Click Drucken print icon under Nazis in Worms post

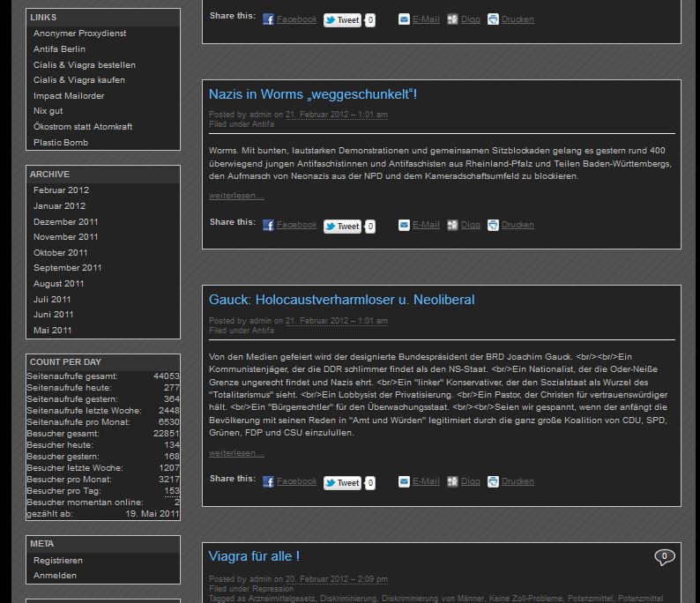(493, 226)
